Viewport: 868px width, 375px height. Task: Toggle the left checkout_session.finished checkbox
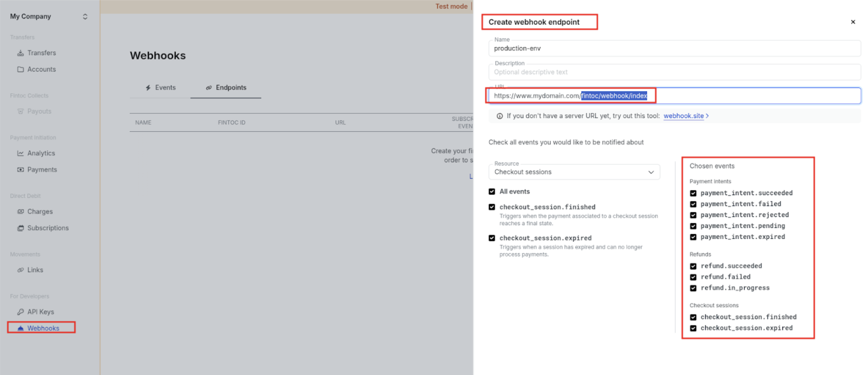492,207
